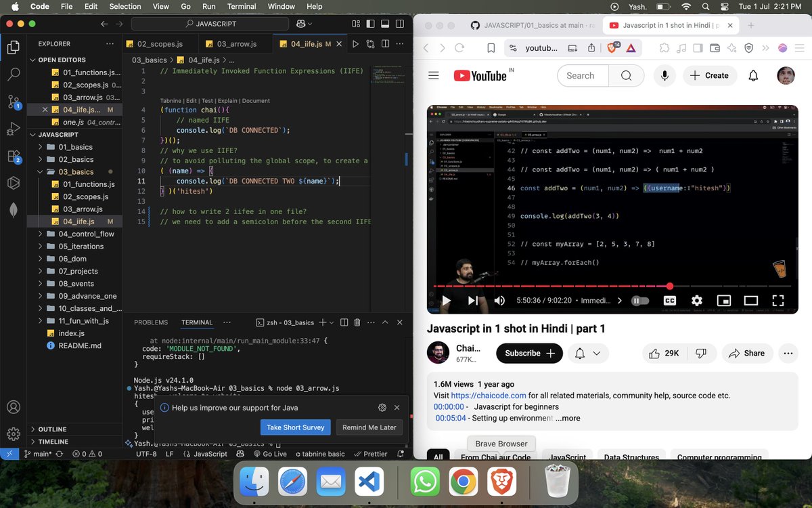Open the MongoDB leaf icon in activity bar
This screenshot has height=508, width=812.
(x=14, y=210)
